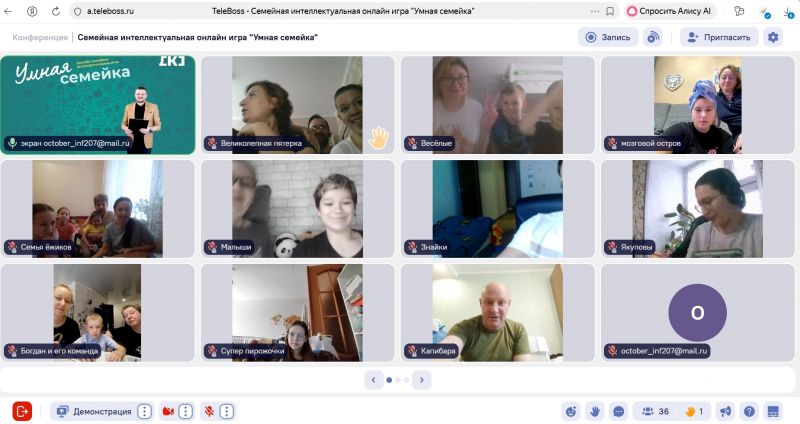Expand microphone options next to the mic icon

pyautogui.click(x=227, y=411)
